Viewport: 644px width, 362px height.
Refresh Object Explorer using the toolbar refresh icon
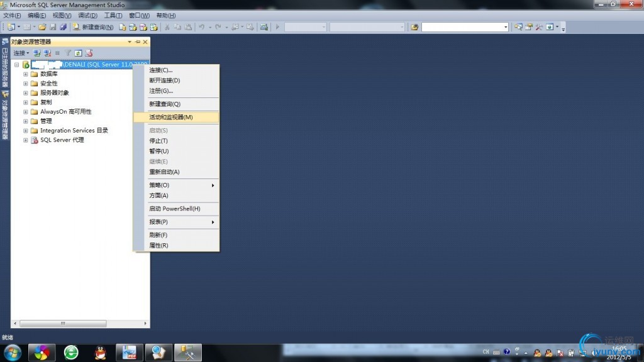tap(78, 53)
